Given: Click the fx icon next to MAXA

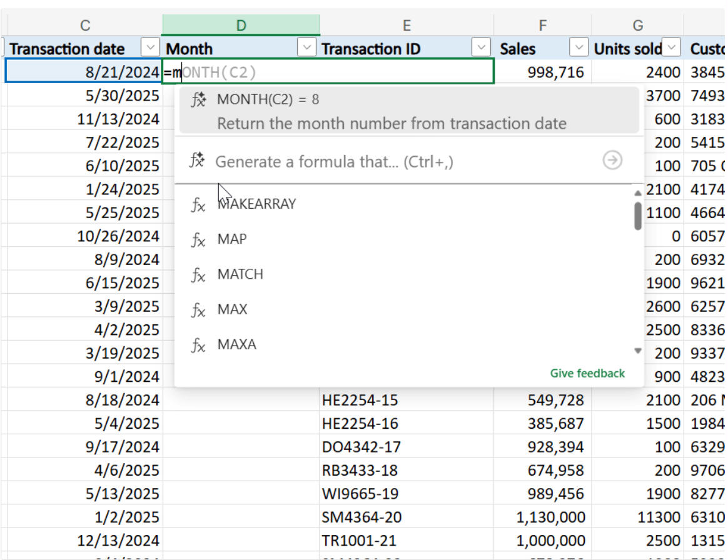Looking at the screenshot, I should [x=198, y=345].
